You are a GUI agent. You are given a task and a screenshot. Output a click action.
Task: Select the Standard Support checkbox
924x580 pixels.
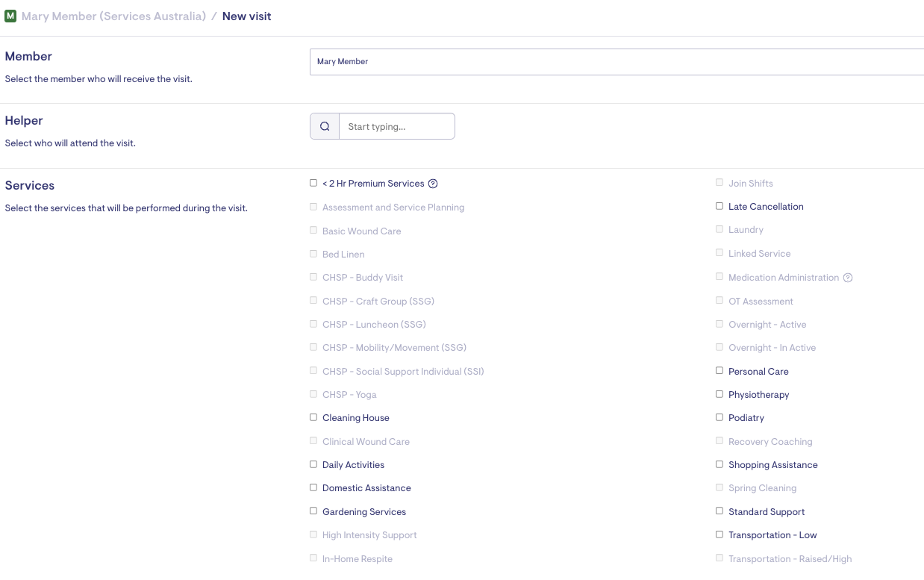click(x=719, y=511)
